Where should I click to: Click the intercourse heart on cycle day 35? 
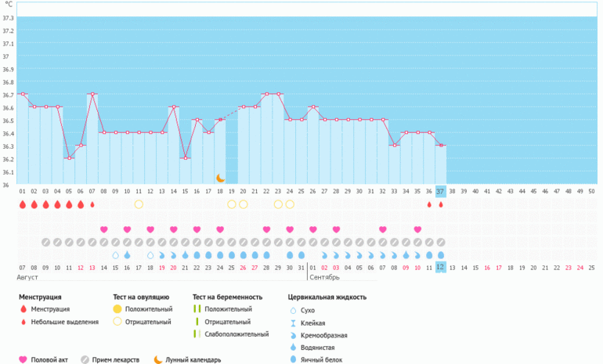point(417,229)
